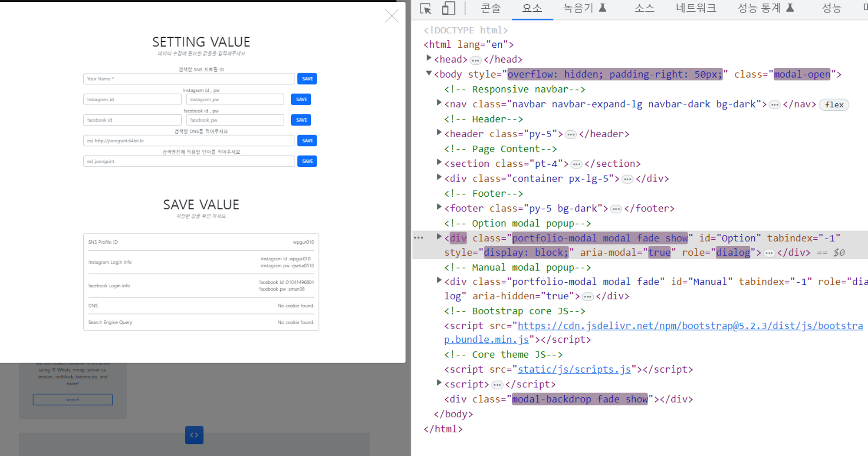Save the Instagram id and pw

point(301,99)
